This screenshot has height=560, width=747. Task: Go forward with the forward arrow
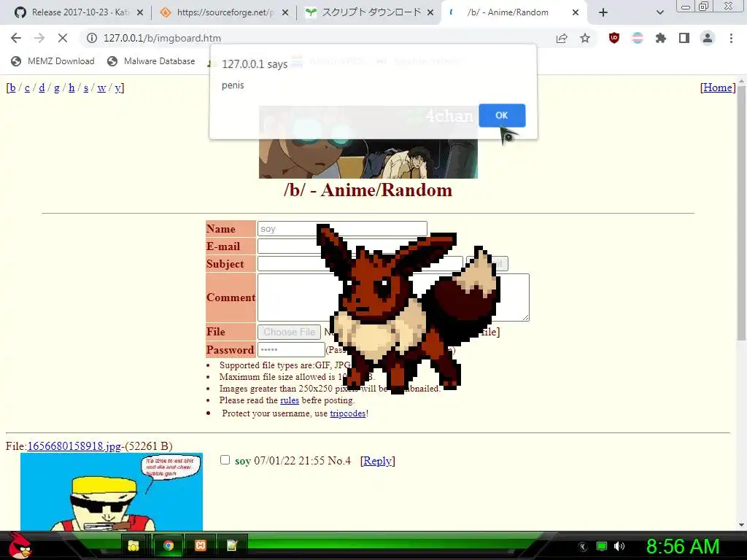coord(39,38)
